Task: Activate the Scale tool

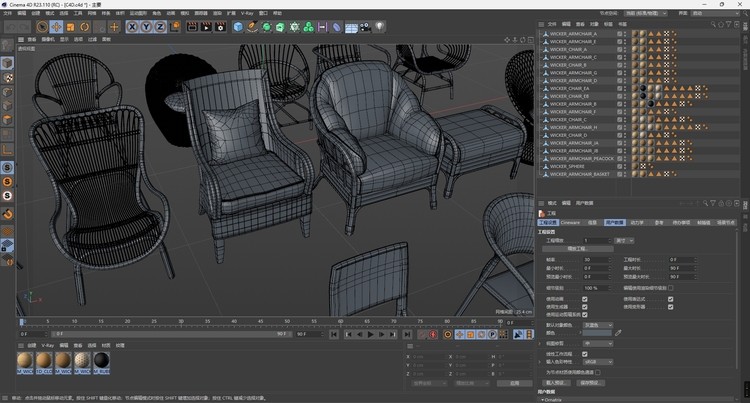Action: point(71,27)
